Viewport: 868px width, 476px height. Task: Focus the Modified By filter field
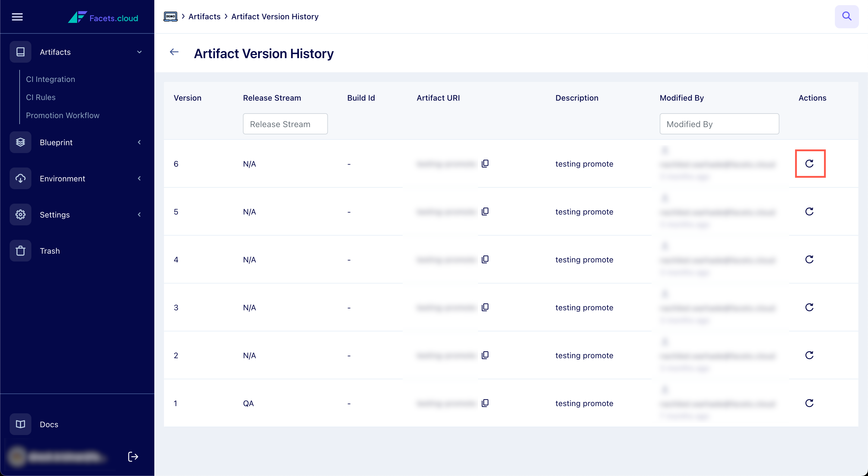pos(719,124)
